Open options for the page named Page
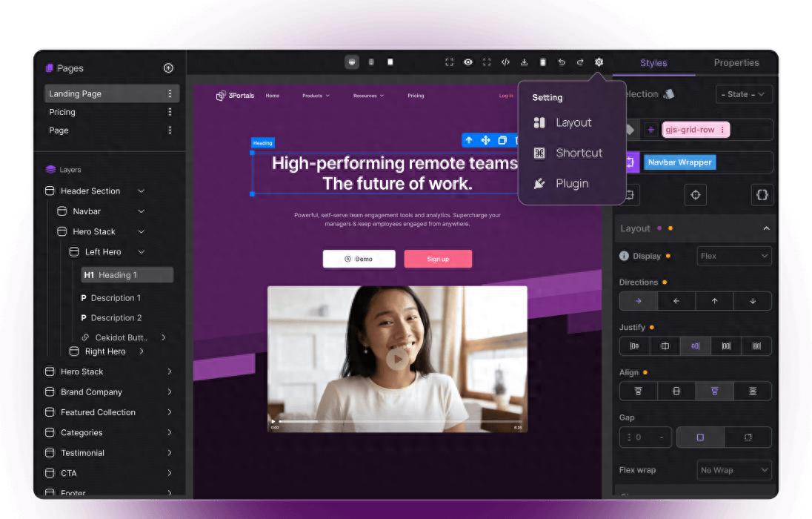The height and width of the screenshot is (519, 812). (x=170, y=130)
